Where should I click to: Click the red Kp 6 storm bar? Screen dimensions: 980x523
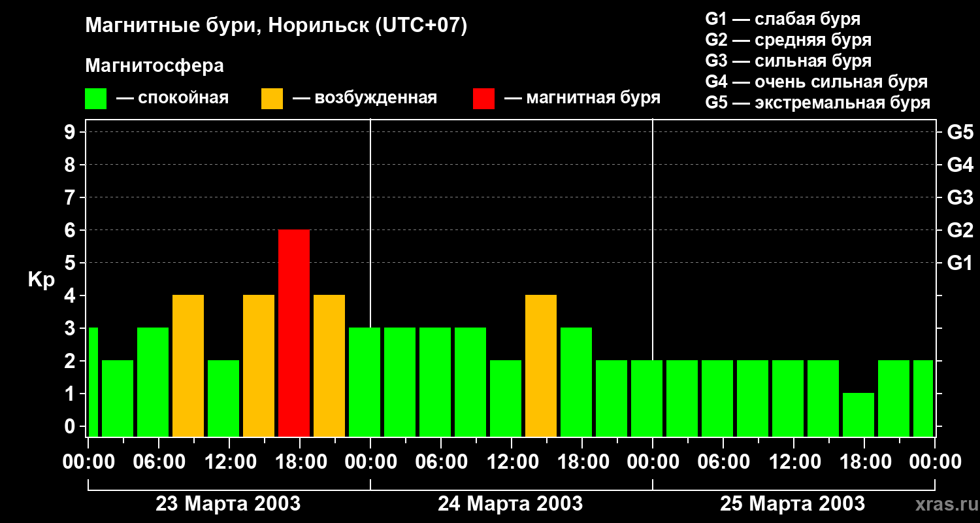click(294, 333)
